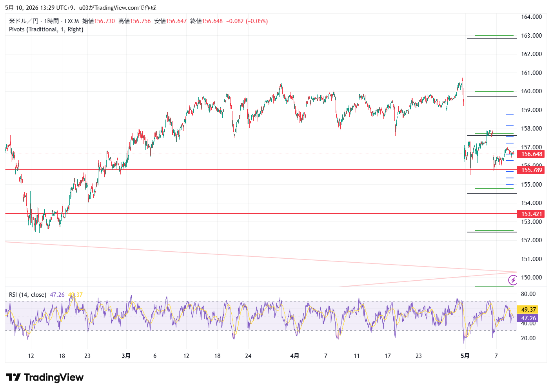Viewport: 552px width, 392px height.
Task: Select the red 156.648 current price label
Action: point(531,154)
